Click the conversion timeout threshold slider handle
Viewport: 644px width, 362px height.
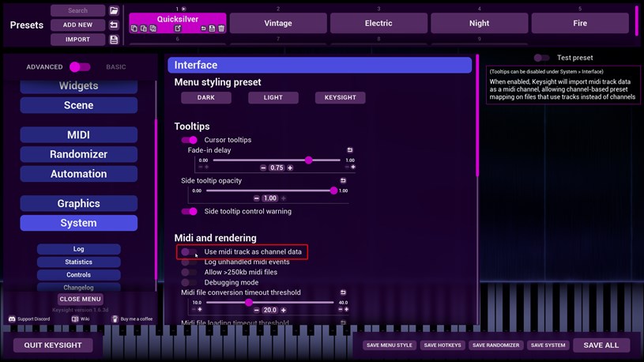(x=248, y=303)
